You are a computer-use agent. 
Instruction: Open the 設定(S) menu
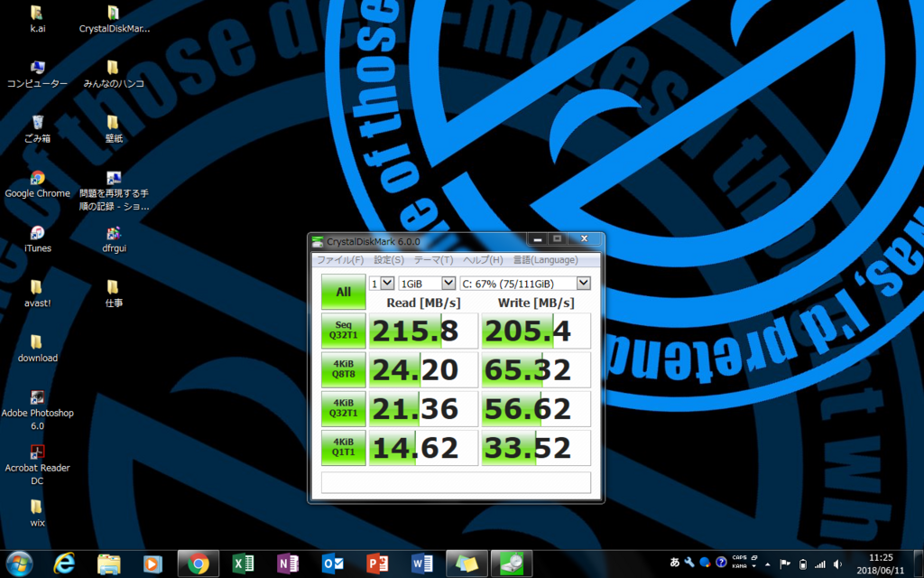coord(389,260)
